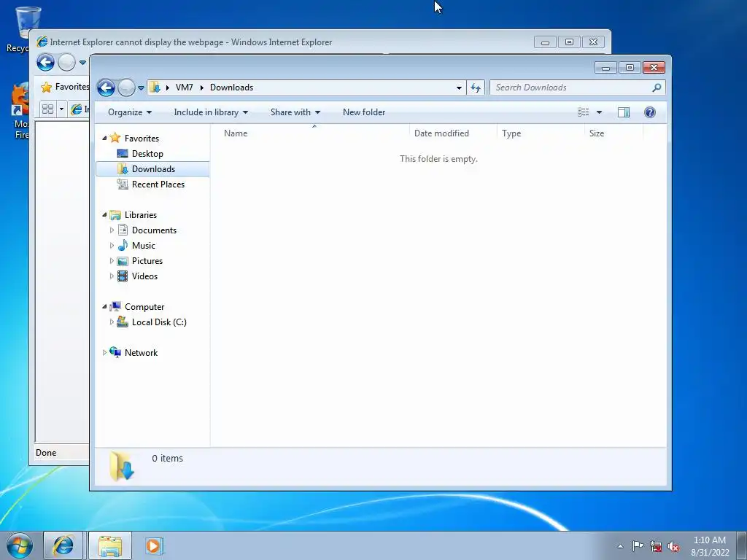Select the Pictures library
The image size is (747, 560).
pos(147,261)
